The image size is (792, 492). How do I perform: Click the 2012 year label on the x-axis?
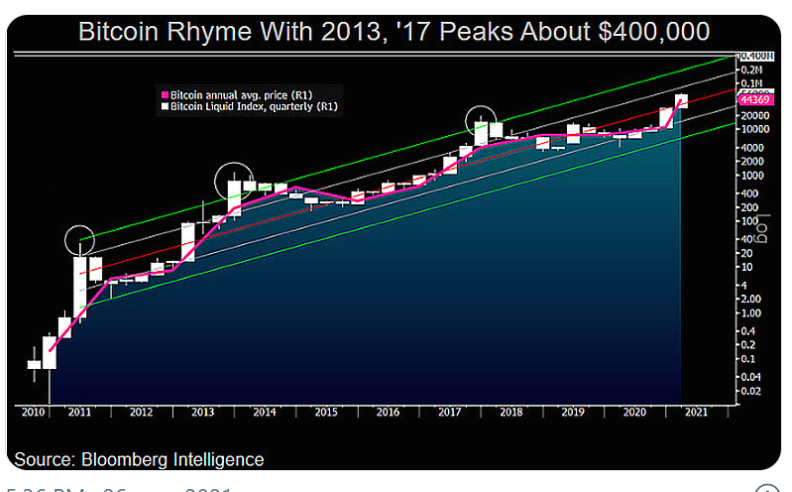coord(141,412)
